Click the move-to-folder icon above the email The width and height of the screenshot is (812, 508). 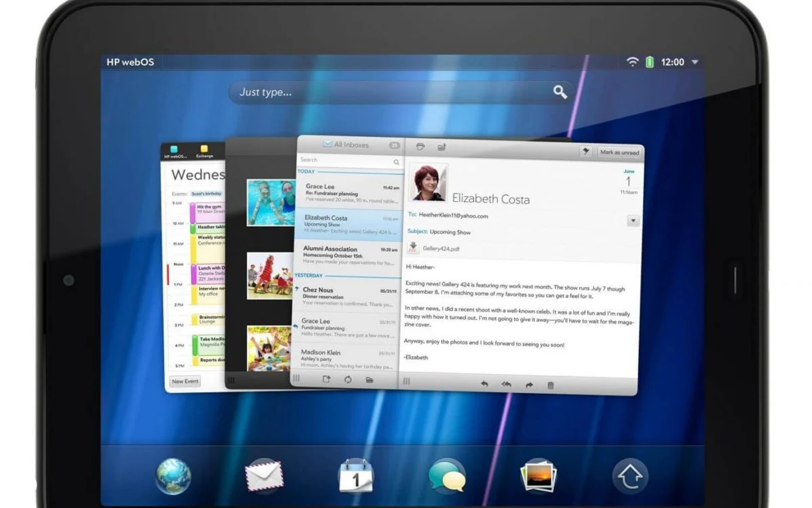[442, 146]
